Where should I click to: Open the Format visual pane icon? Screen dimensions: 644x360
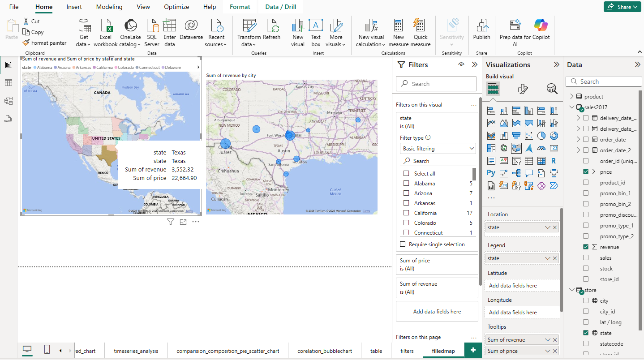[x=523, y=89]
